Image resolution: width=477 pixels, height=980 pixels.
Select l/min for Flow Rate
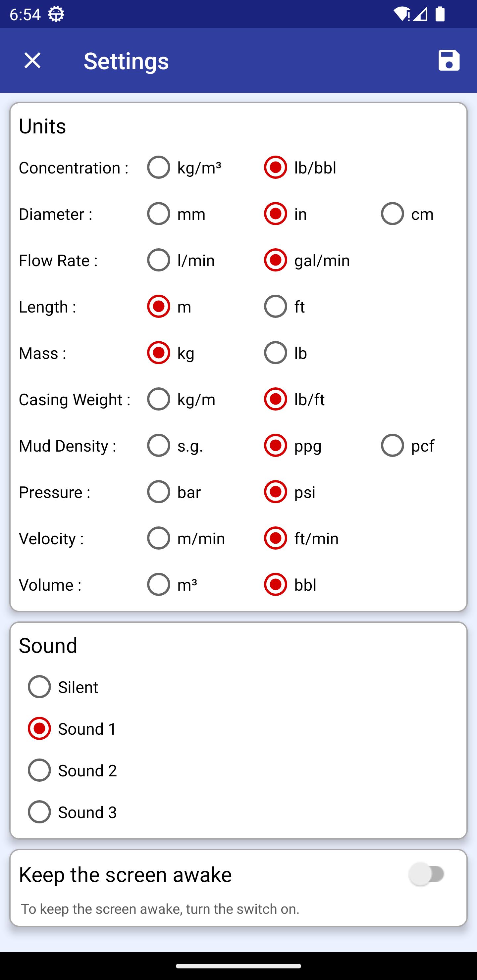(181, 260)
